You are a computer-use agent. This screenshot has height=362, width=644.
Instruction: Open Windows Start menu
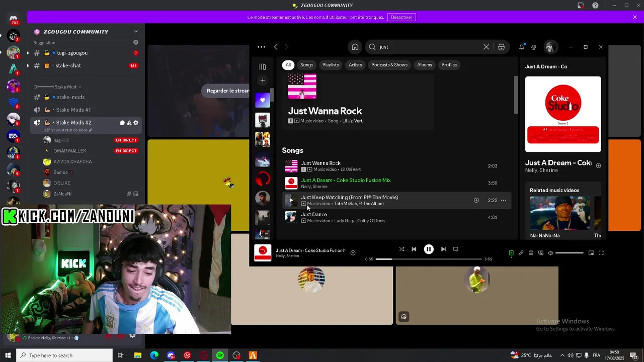point(8,355)
